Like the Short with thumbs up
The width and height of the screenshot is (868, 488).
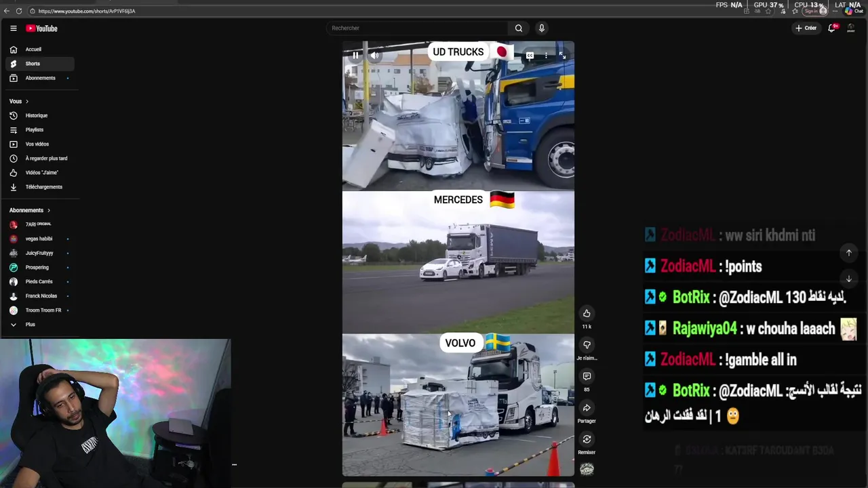(587, 313)
